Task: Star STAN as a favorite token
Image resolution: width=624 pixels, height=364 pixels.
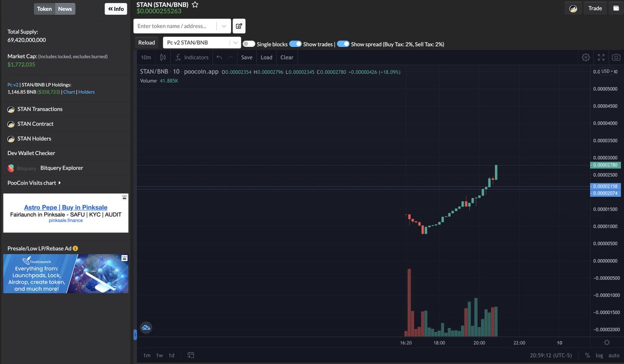Action: coord(195,5)
